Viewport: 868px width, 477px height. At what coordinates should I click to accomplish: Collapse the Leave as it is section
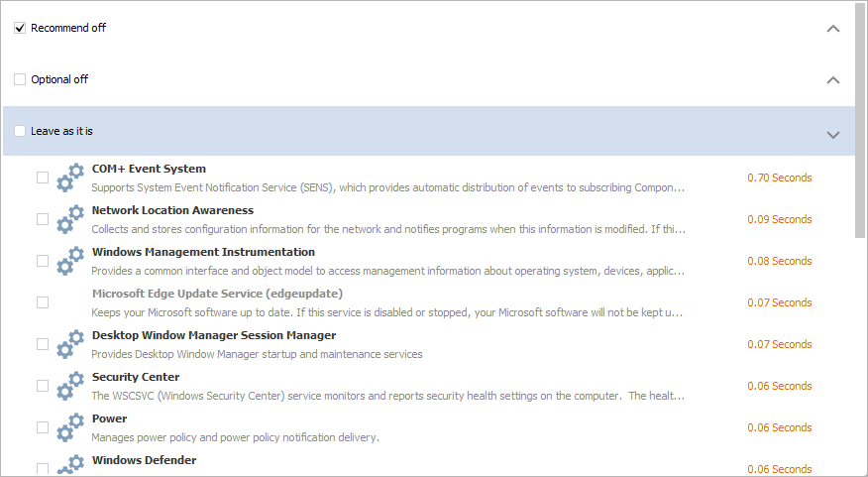click(x=833, y=135)
